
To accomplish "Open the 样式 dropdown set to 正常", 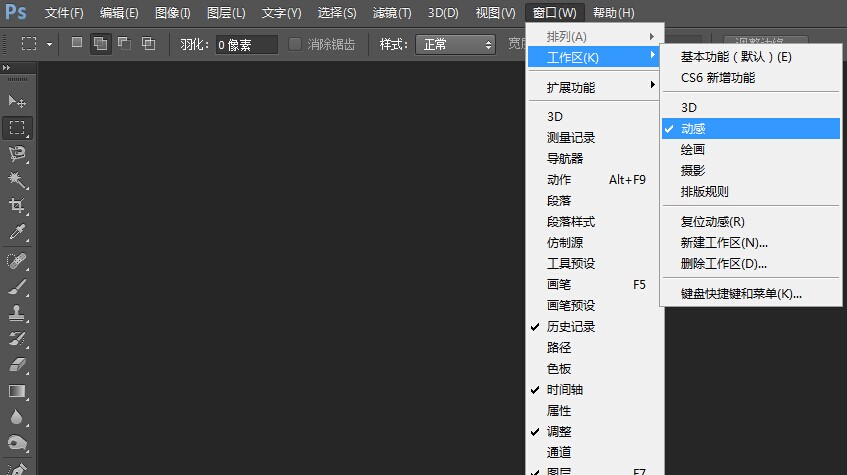I will 457,44.
